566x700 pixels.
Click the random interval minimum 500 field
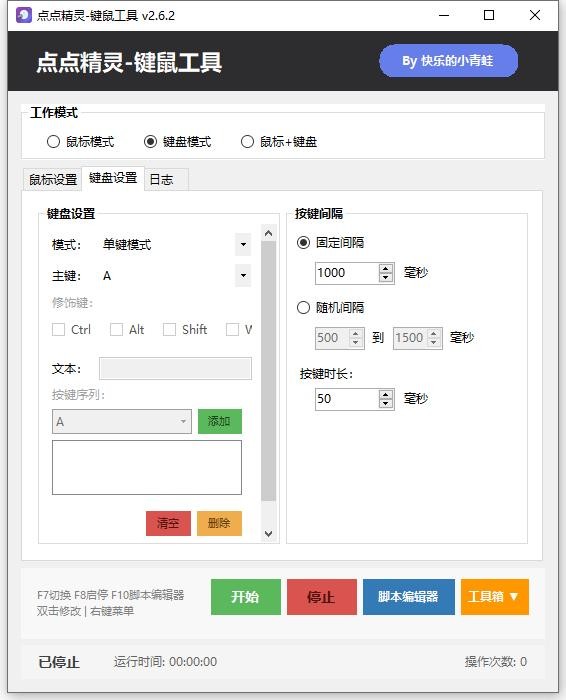333,338
